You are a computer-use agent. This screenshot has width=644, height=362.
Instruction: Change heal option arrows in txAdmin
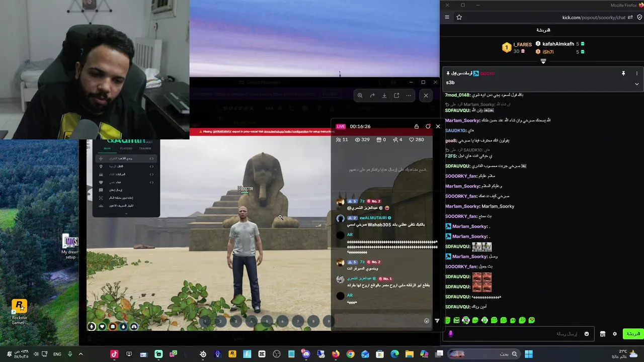151,182
